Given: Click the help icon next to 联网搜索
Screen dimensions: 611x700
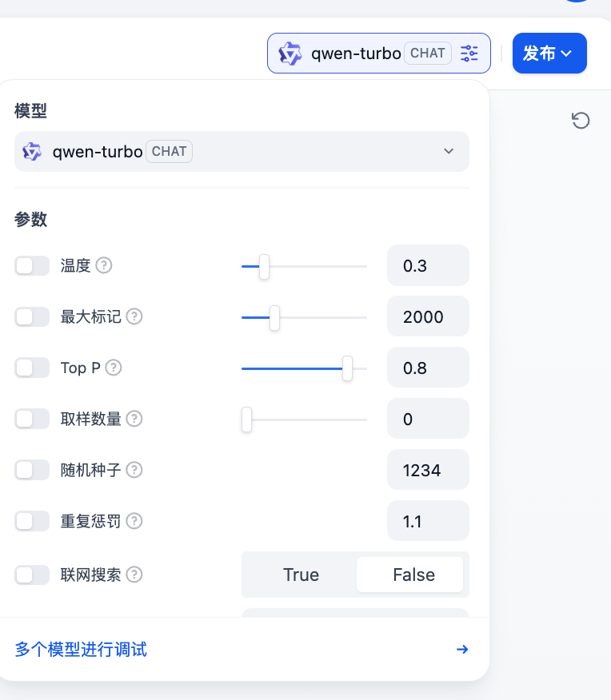Looking at the screenshot, I should pyautogui.click(x=134, y=574).
